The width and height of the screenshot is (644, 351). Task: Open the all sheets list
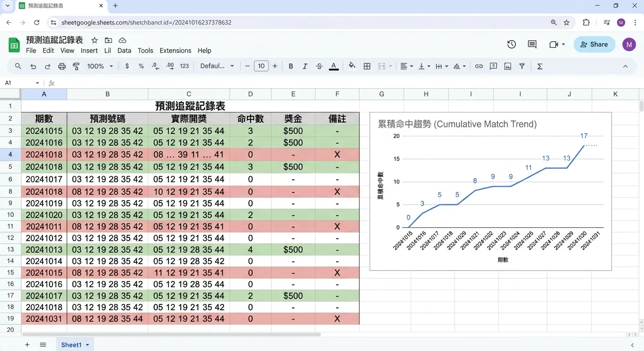43,345
